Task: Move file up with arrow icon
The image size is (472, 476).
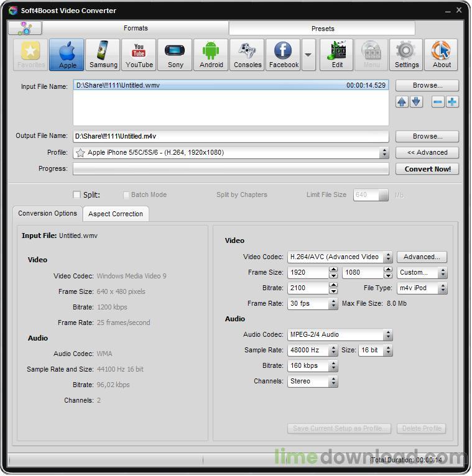Action: [402, 102]
